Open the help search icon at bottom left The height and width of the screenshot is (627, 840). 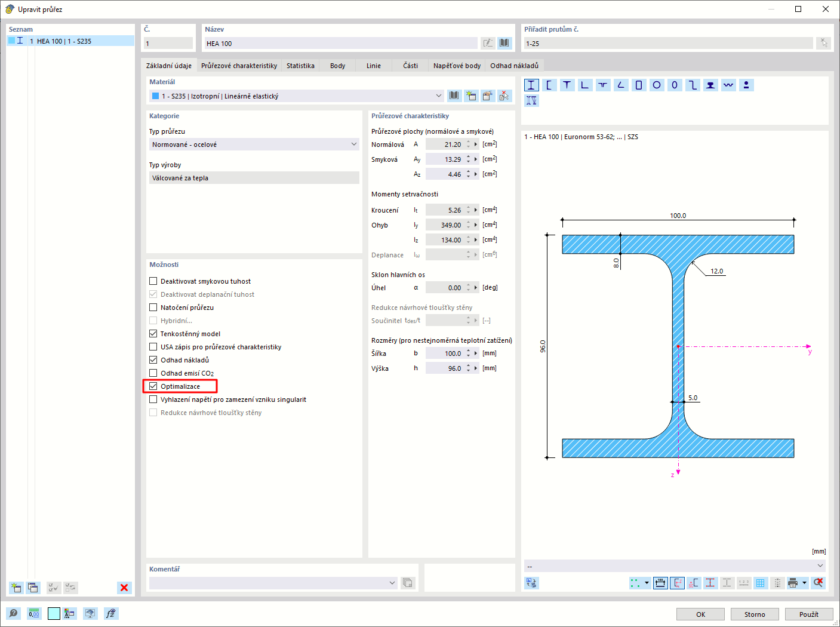[13, 613]
